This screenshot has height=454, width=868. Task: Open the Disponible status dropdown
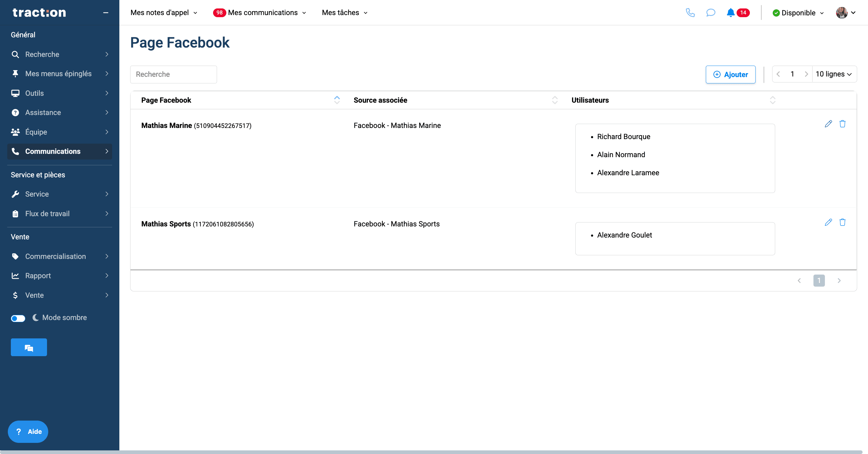point(798,13)
